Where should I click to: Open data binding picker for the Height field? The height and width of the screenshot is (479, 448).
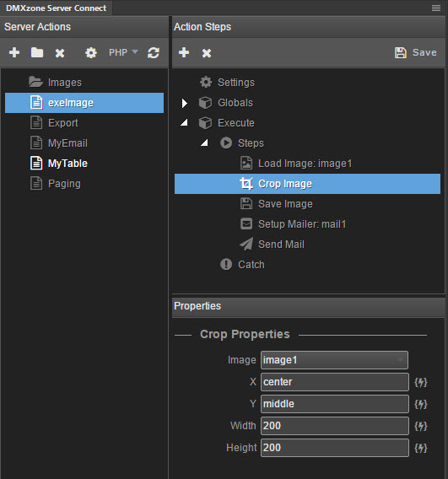click(420, 448)
